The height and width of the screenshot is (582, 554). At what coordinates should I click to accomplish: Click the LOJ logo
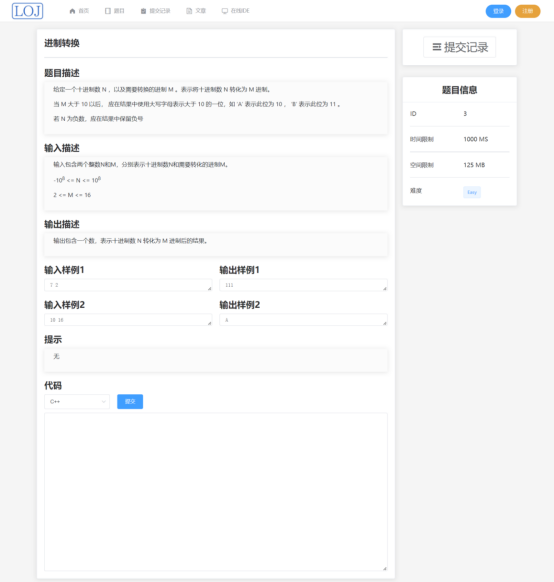(27, 11)
